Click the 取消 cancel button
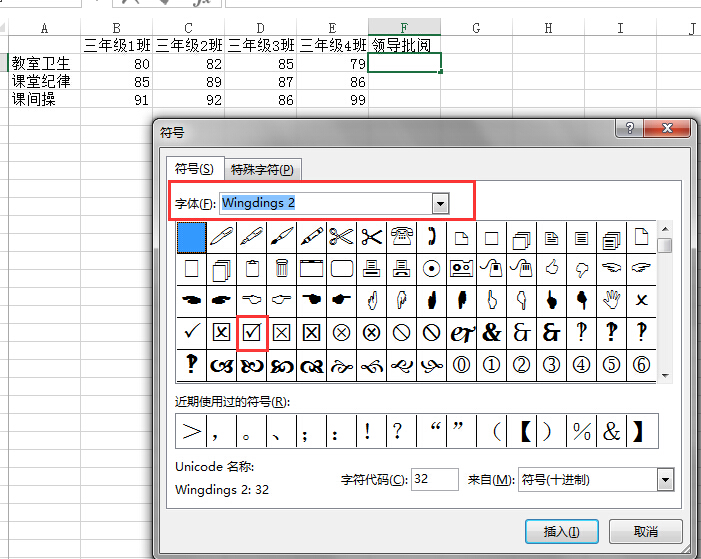The width and height of the screenshot is (701, 559). pyautogui.click(x=646, y=531)
